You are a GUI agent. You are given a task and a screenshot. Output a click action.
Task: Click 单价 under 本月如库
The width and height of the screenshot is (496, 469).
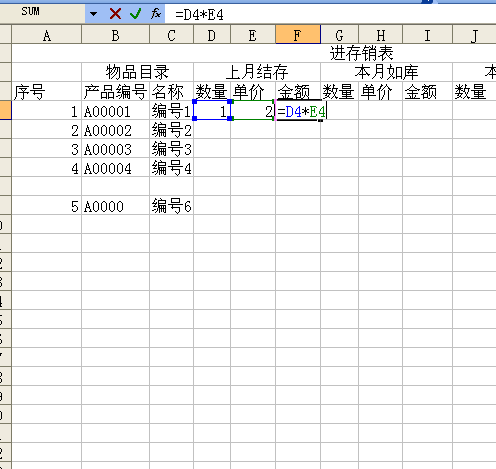pyautogui.click(x=381, y=91)
